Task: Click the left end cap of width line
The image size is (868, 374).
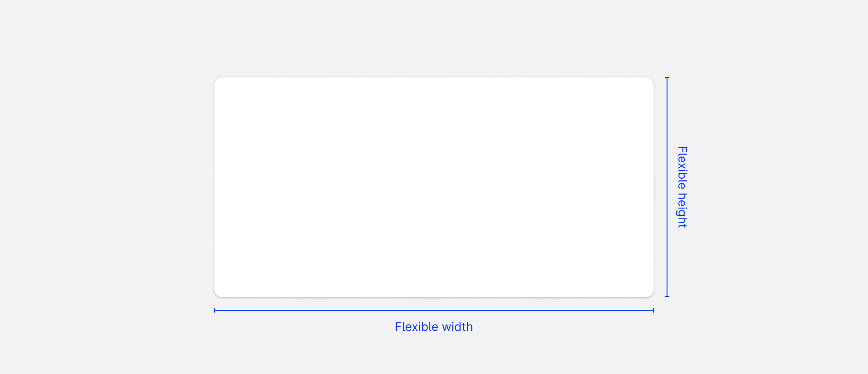Action: click(215, 310)
